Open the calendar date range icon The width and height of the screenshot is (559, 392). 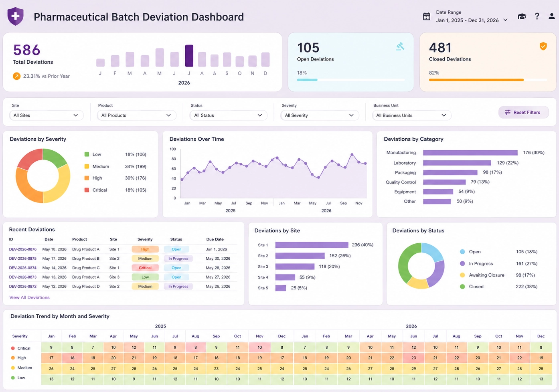[x=427, y=16]
